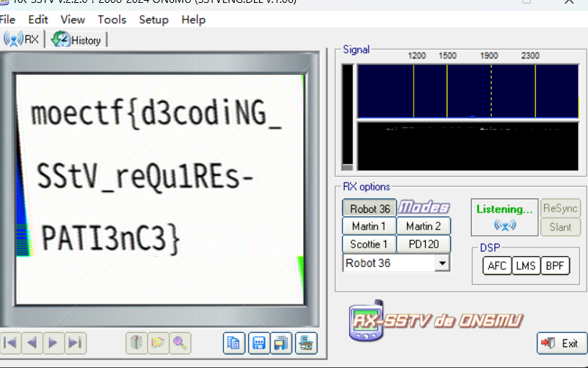Click the 1200 frequency label
The width and height of the screenshot is (588, 368).
click(x=416, y=56)
